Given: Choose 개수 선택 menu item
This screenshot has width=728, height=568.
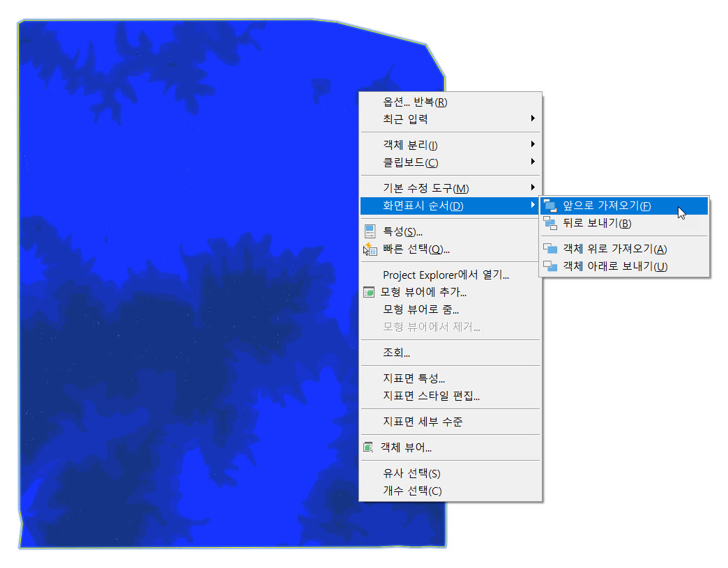Looking at the screenshot, I should coord(412,491).
